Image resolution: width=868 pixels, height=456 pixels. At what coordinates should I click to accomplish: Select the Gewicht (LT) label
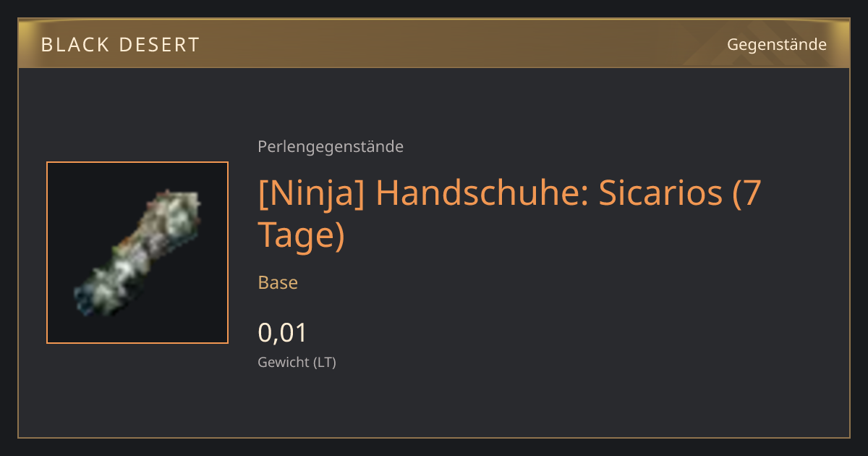(x=297, y=363)
